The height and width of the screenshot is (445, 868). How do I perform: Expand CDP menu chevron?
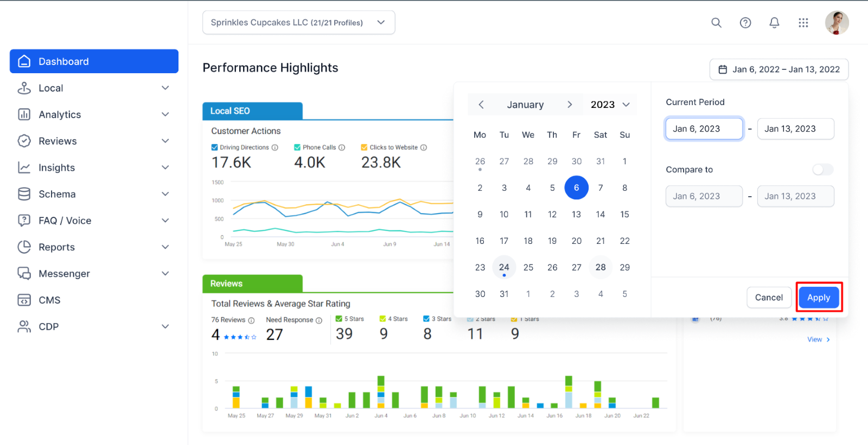coord(165,326)
